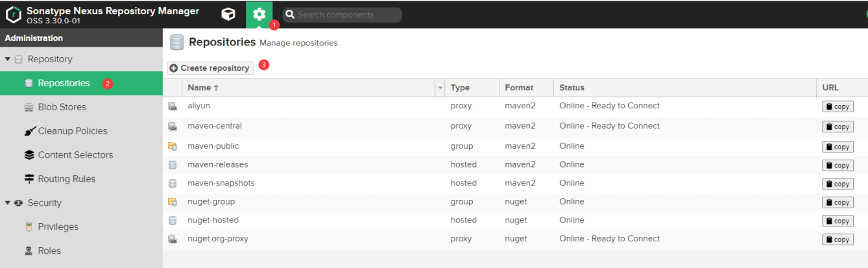Click the aliyun proxy repository icon

(x=173, y=106)
